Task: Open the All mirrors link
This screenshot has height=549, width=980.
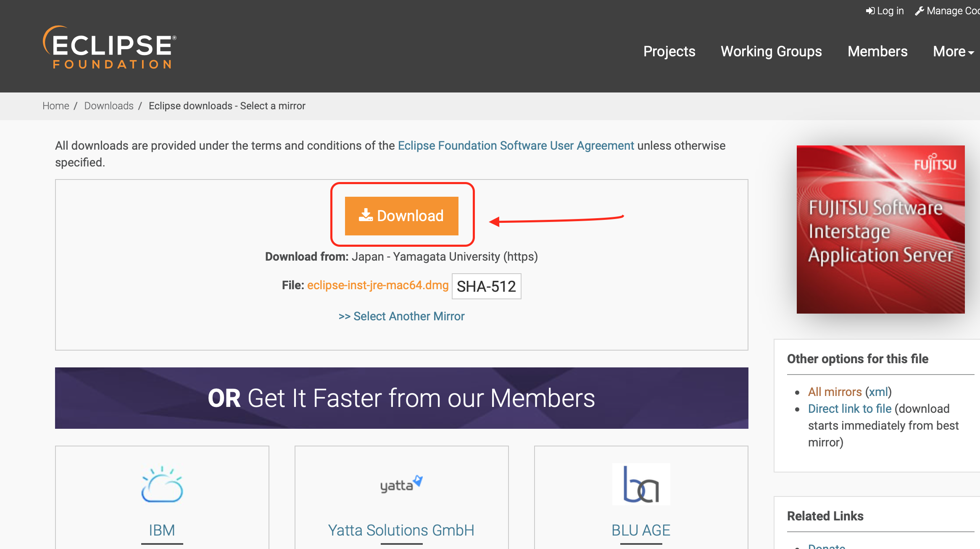Action: [835, 392]
